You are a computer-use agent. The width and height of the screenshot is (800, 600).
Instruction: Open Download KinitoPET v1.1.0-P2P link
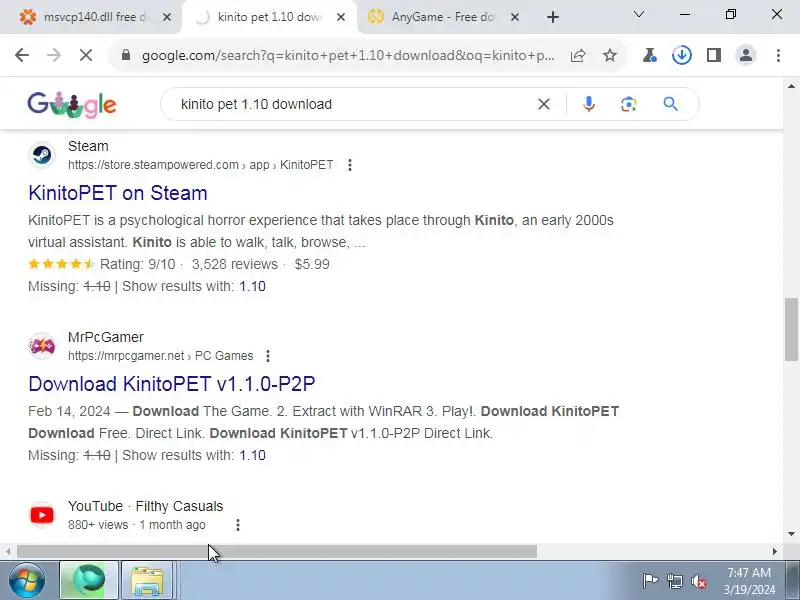(x=172, y=384)
